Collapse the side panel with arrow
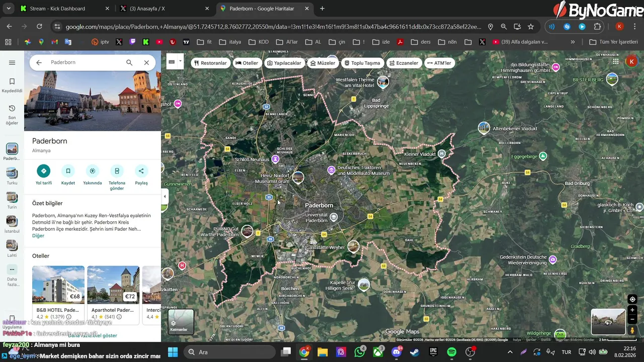The image size is (644, 362). (165, 197)
